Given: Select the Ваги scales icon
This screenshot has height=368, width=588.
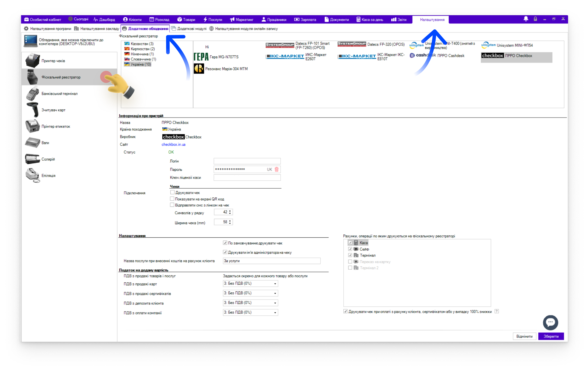Looking at the screenshot, I should coord(32,143).
